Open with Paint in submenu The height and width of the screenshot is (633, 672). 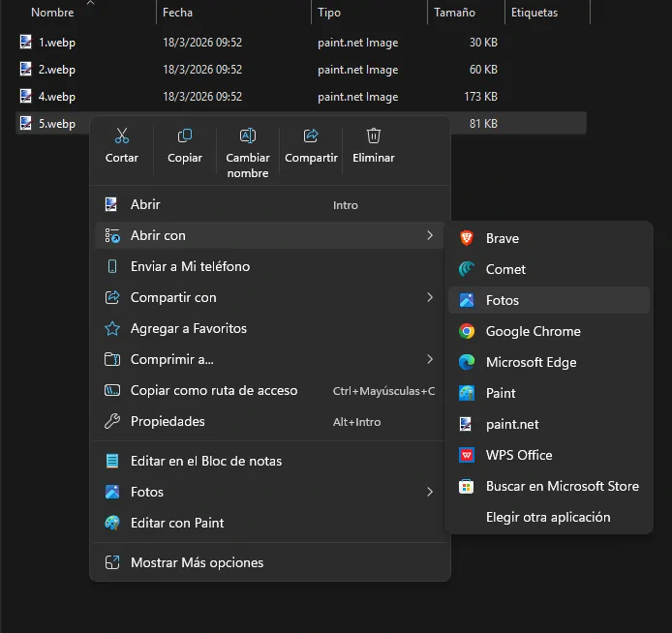click(x=549, y=393)
